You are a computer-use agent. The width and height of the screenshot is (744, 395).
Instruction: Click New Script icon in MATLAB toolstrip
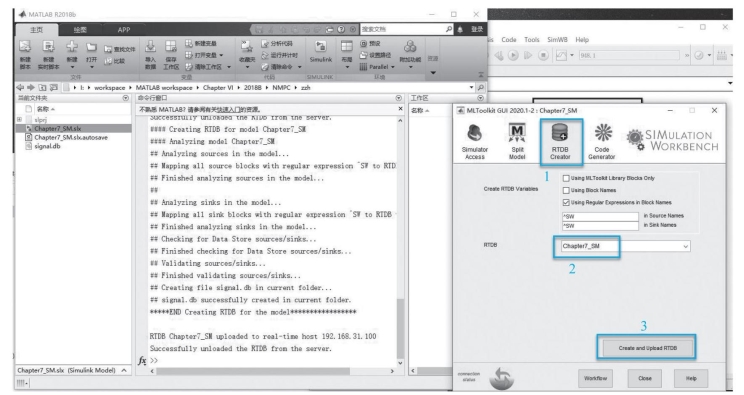[x=25, y=47]
